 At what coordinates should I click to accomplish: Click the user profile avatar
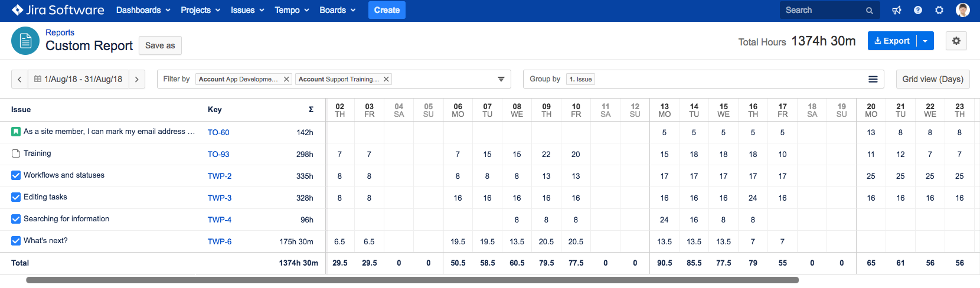963,10
